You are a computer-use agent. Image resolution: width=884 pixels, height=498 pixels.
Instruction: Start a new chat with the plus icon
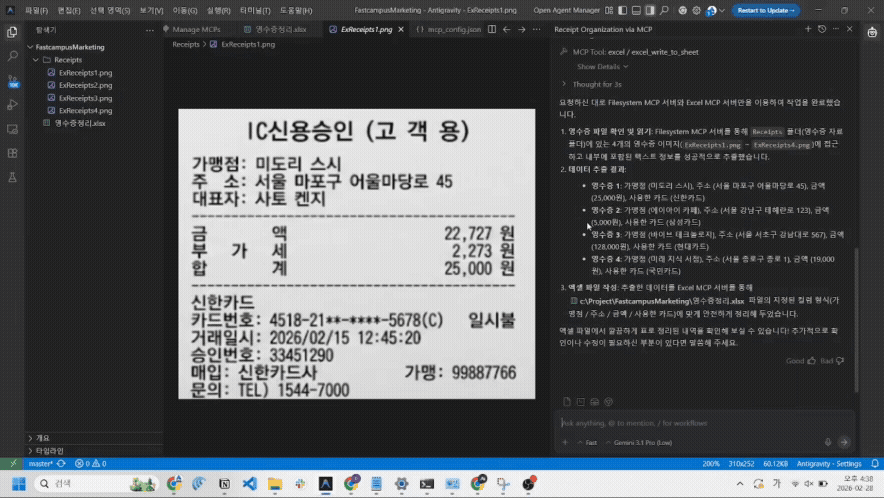[x=808, y=29]
